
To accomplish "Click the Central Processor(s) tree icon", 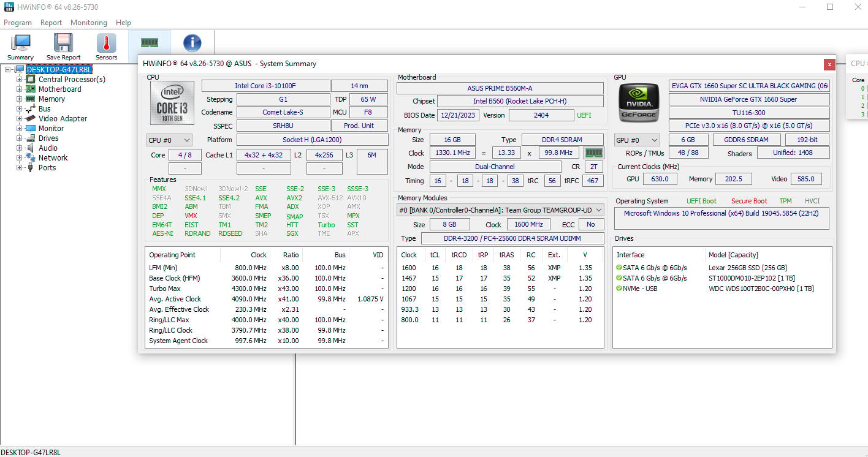I will 31,79.
